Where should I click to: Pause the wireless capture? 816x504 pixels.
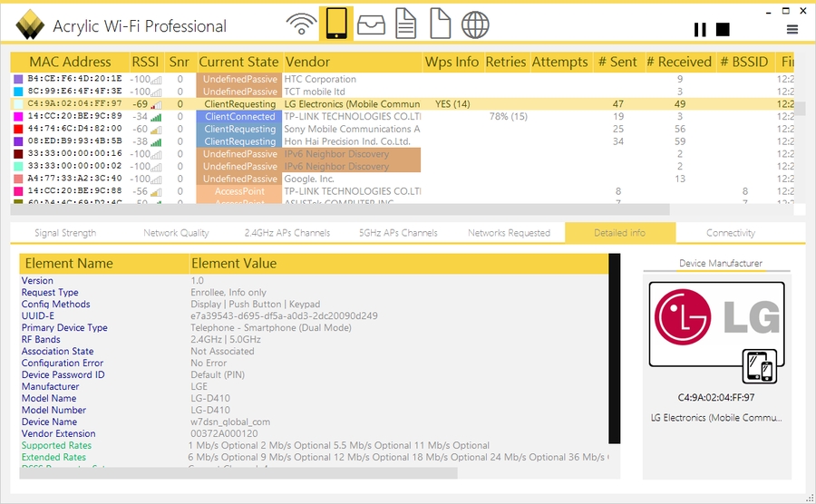tap(700, 29)
